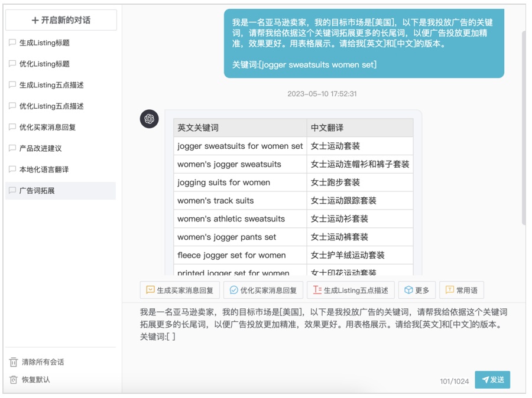Open the 优化Listing标题 conversation
532x398 pixels.
click(44, 64)
